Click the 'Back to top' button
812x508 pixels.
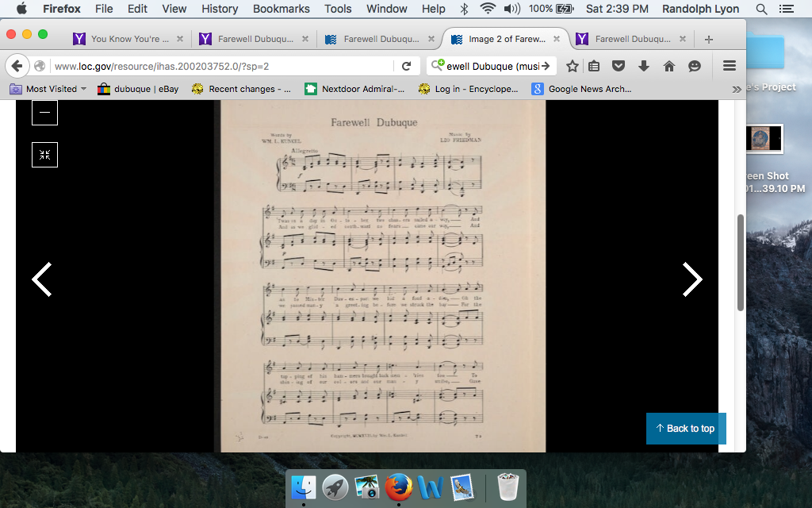(686, 429)
